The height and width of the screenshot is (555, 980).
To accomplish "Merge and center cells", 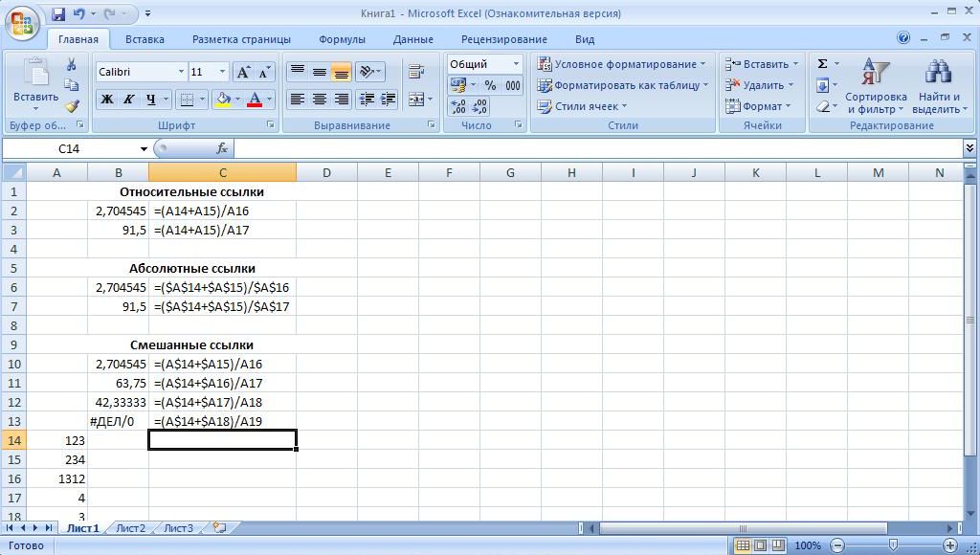I will coord(416,100).
